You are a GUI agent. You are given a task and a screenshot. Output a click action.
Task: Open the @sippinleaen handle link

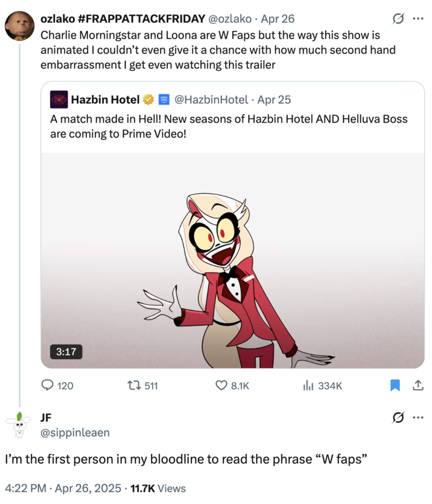75,433
